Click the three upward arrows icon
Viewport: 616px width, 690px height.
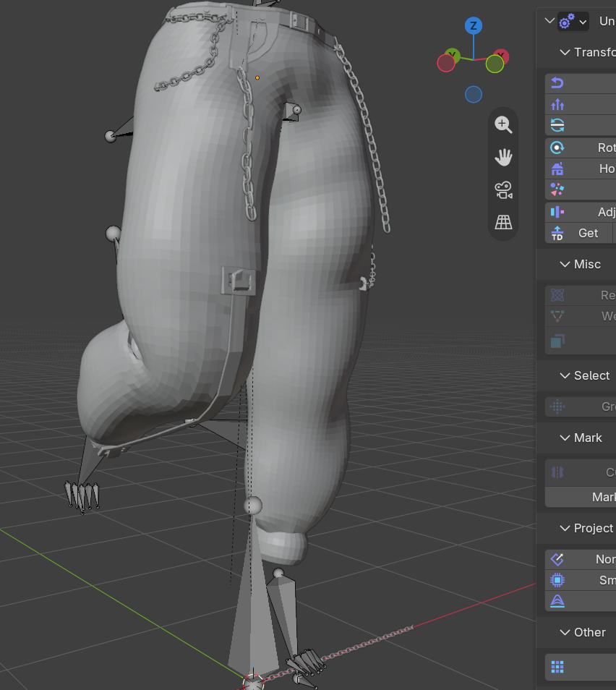coord(557,104)
